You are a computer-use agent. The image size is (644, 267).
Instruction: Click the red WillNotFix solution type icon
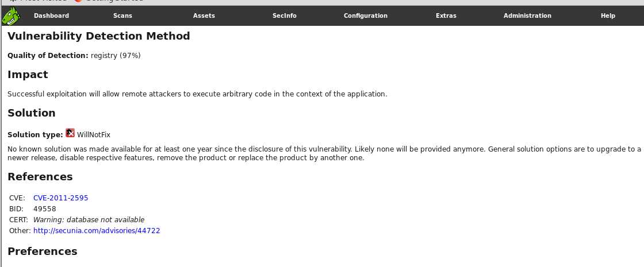(x=70, y=133)
